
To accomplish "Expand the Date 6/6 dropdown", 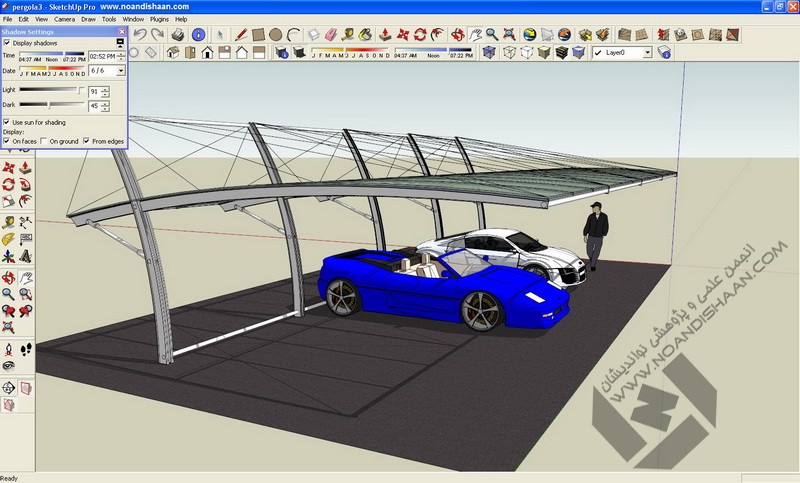I will [x=121, y=71].
